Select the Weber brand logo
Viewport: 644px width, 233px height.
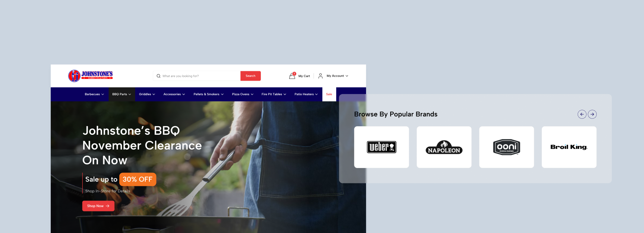(382, 147)
